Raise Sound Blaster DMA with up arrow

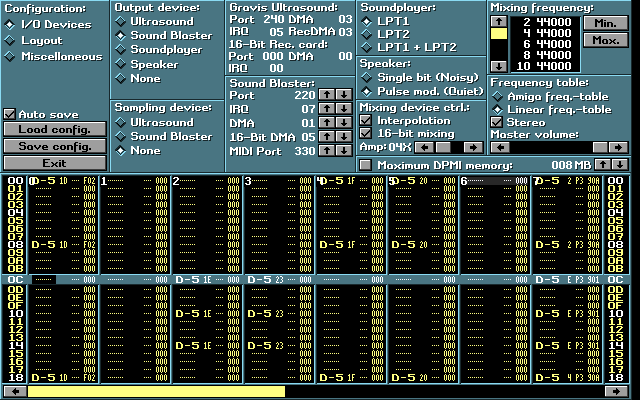pos(329,122)
